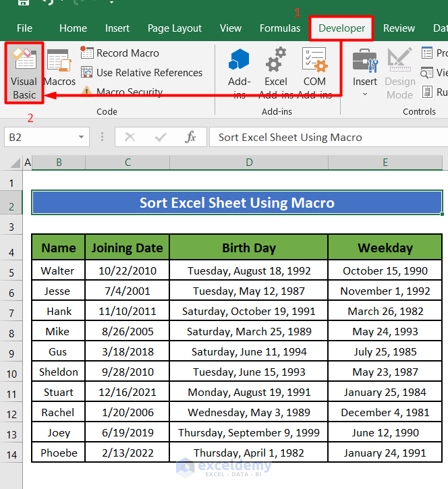Image resolution: width=448 pixels, height=489 pixels.
Task: Expand the Name Box dropdown arrow
Action: (x=81, y=137)
